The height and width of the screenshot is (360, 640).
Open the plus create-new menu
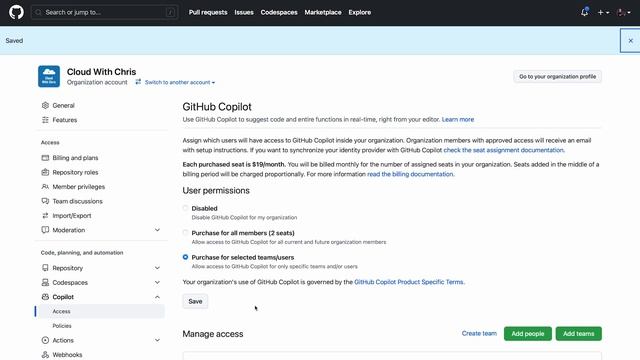pos(603,13)
